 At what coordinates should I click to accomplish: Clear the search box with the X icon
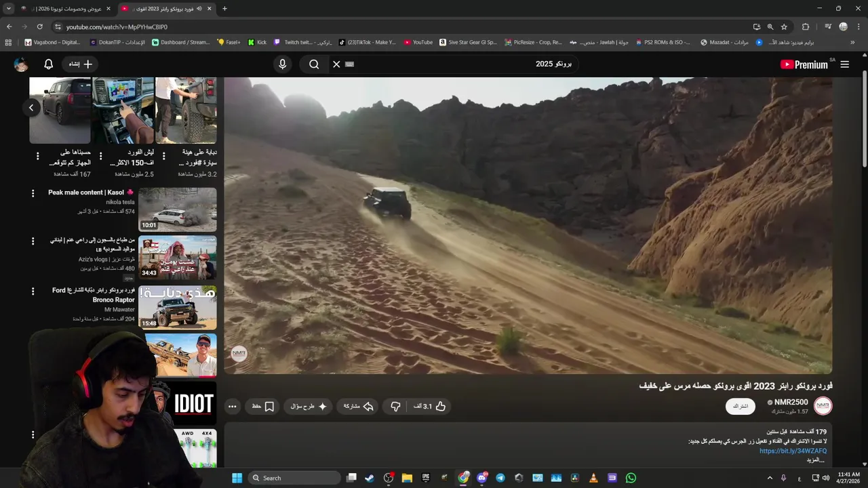tap(336, 64)
